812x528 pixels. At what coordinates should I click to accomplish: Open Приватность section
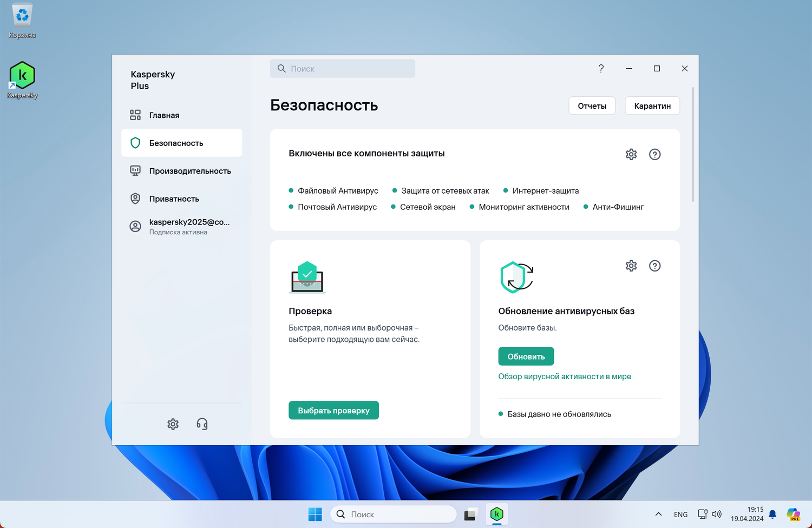pyautogui.click(x=182, y=199)
